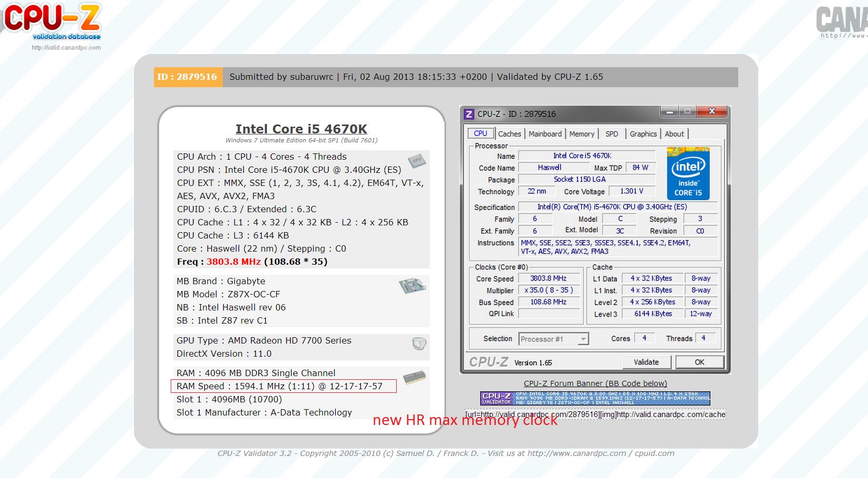Click the maximize button of CPU-Z window
868x478 pixels.
point(687,112)
